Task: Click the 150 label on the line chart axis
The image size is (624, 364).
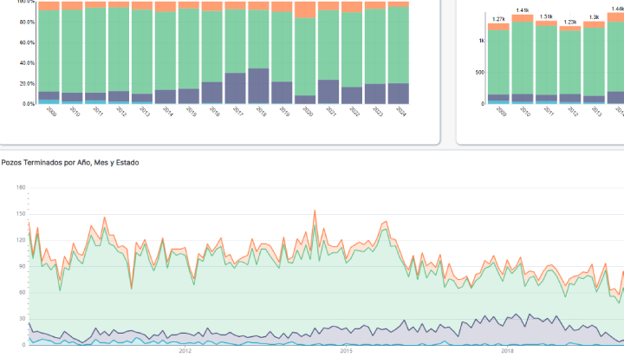Action: coord(21,213)
